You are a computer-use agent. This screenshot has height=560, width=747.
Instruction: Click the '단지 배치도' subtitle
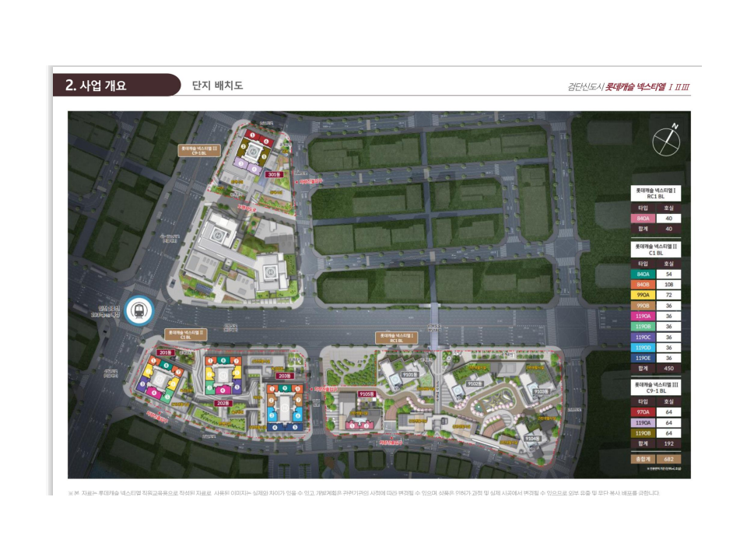(217, 86)
